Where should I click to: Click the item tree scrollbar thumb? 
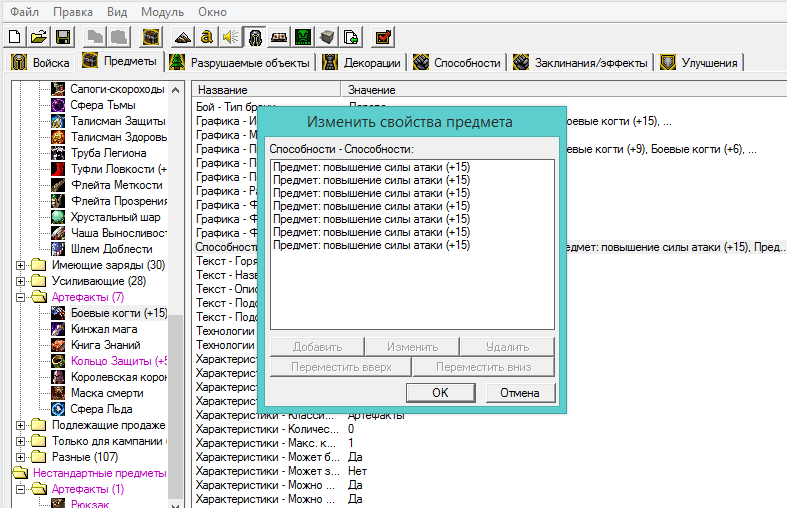[x=175, y=406]
